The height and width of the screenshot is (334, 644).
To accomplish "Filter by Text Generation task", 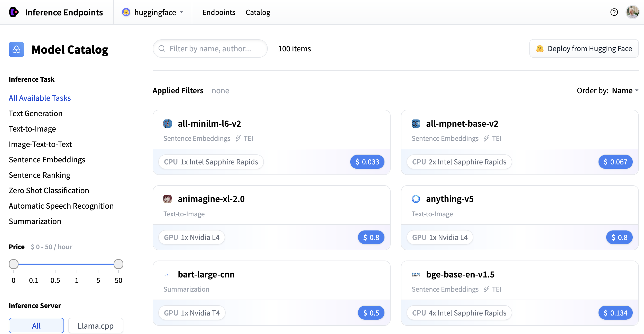I will coord(35,113).
